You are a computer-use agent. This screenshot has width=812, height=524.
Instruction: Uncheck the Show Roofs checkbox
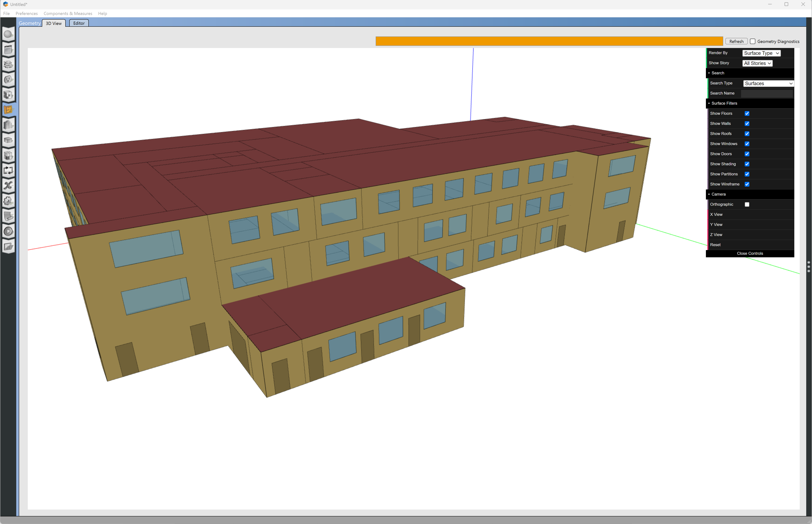tap(747, 134)
